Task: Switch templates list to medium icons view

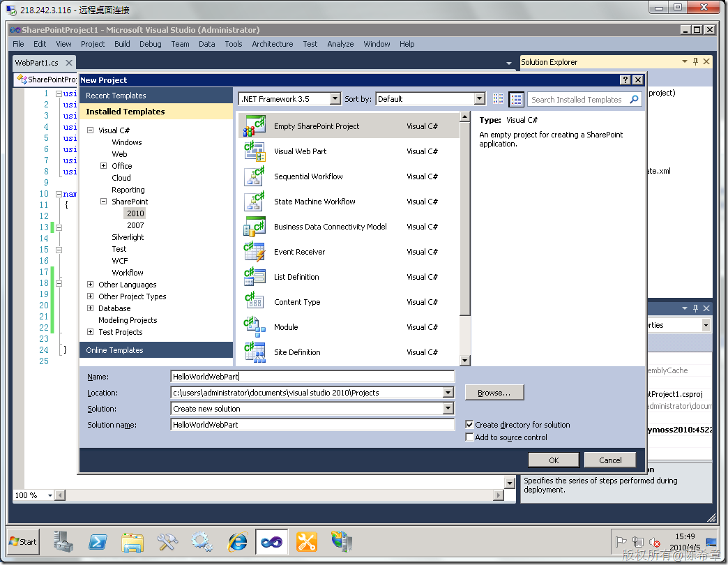Action: [516, 99]
